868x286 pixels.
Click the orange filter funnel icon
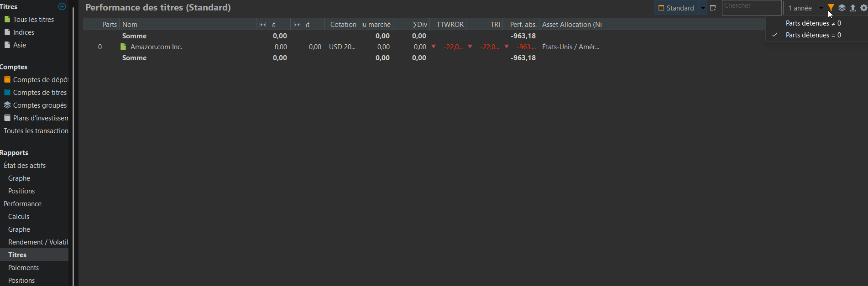(x=831, y=8)
